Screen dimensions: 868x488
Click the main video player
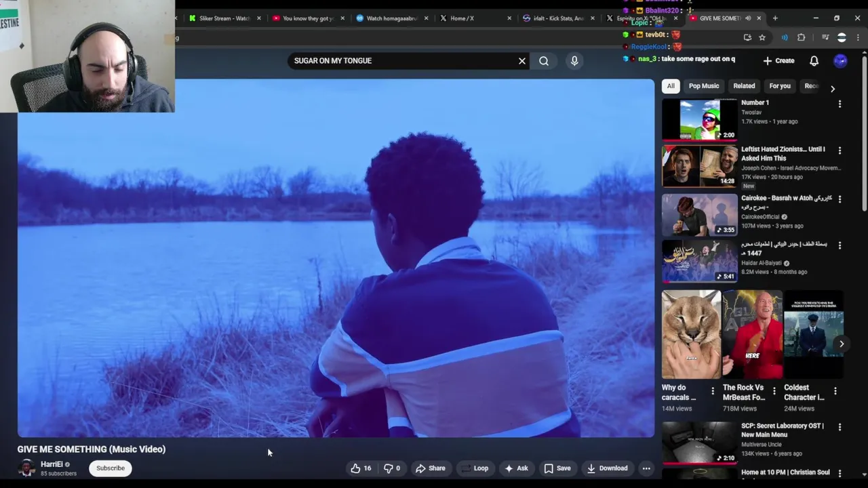click(x=336, y=258)
